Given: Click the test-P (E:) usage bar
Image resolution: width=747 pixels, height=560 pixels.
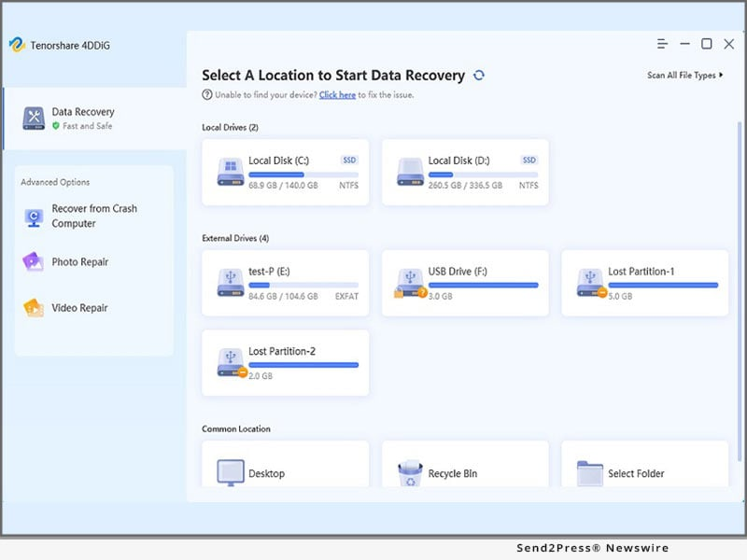Looking at the screenshot, I should (303, 286).
